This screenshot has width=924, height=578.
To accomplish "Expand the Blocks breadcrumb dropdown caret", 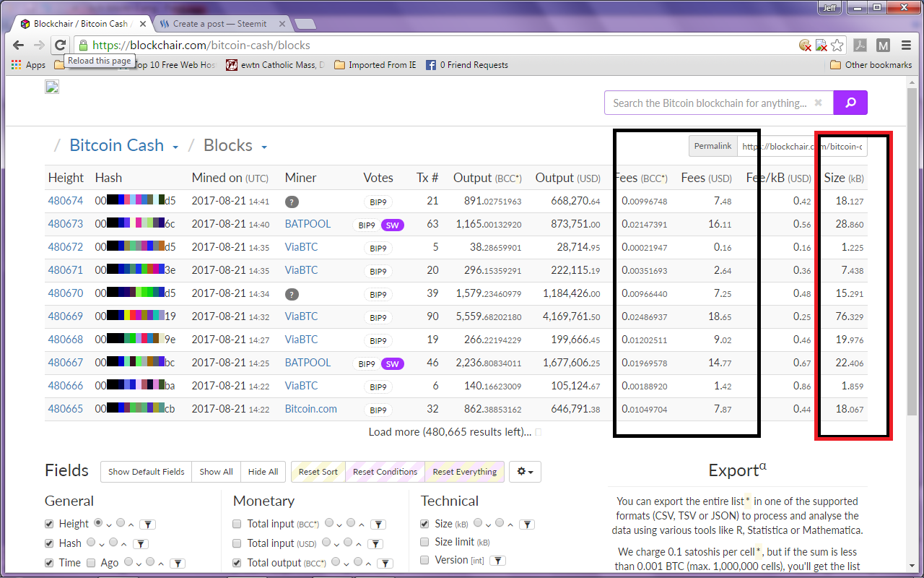I will tap(263, 147).
